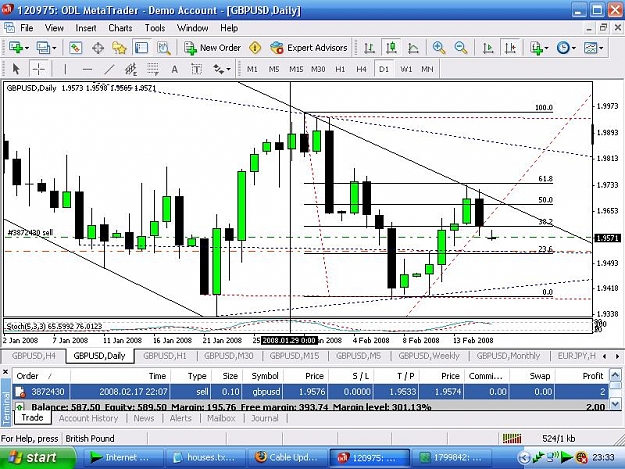Switch to GBPUSD,H4 chart tab
Screen dimensions: 625x469
[x=33, y=356]
